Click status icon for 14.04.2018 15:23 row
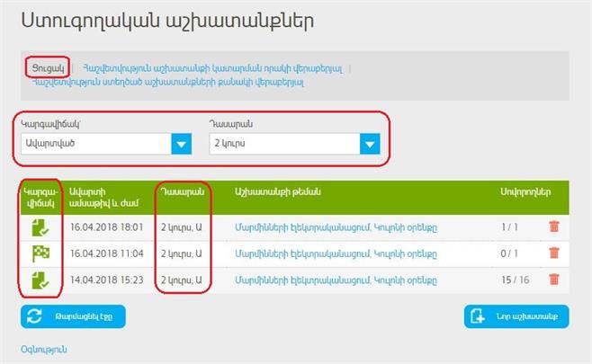Screen dimensions: 592x364 pos(40,280)
